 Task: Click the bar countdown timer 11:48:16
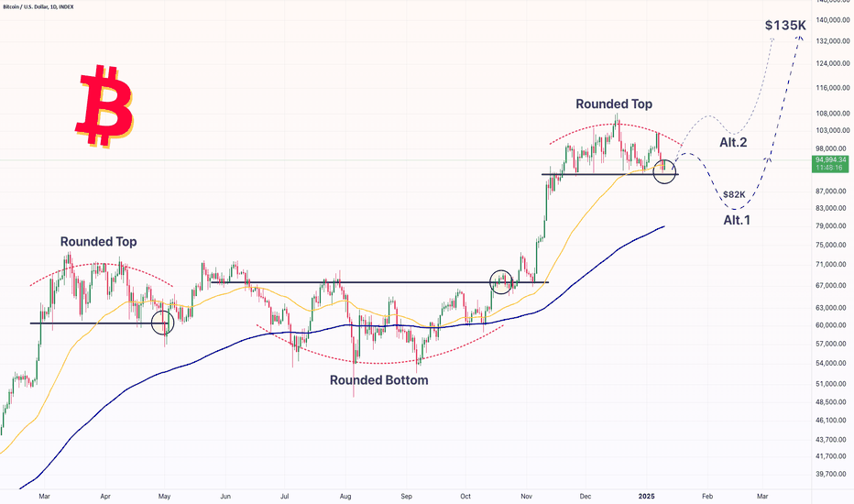pyautogui.click(x=830, y=168)
